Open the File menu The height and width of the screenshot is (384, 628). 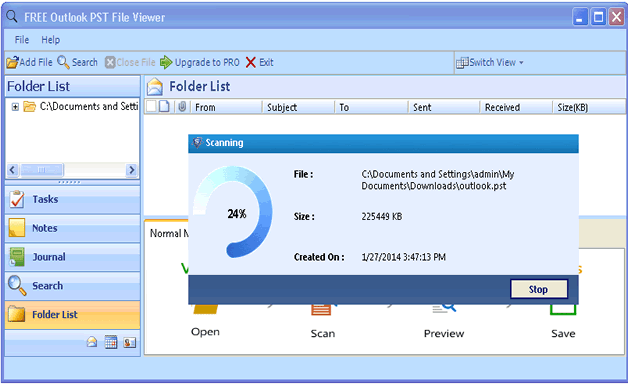(x=22, y=40)
